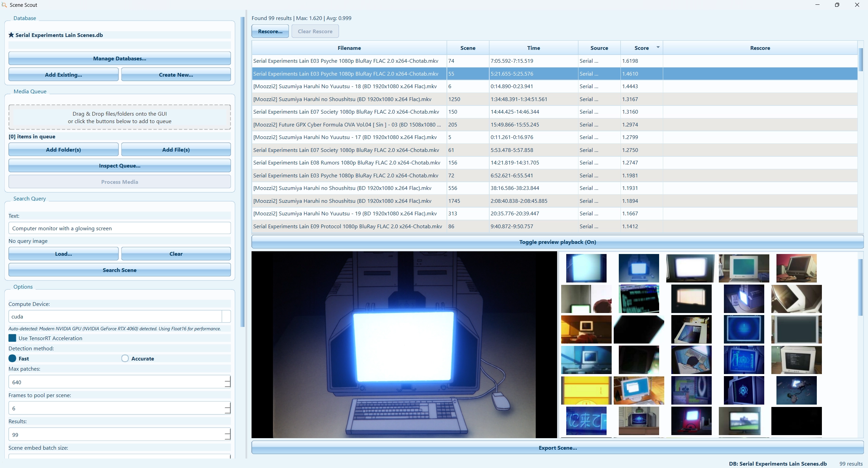Select the Future GPX Cyber Formula row
Viewport: 868px width, 468px height.
(555, 124)
